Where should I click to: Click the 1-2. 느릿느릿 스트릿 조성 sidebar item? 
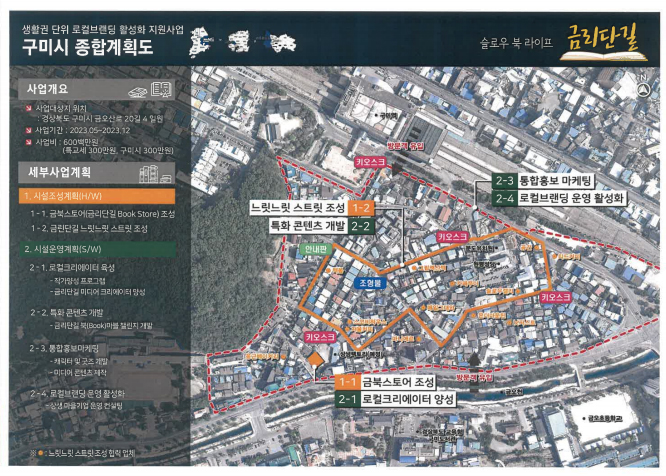point(89,229)
